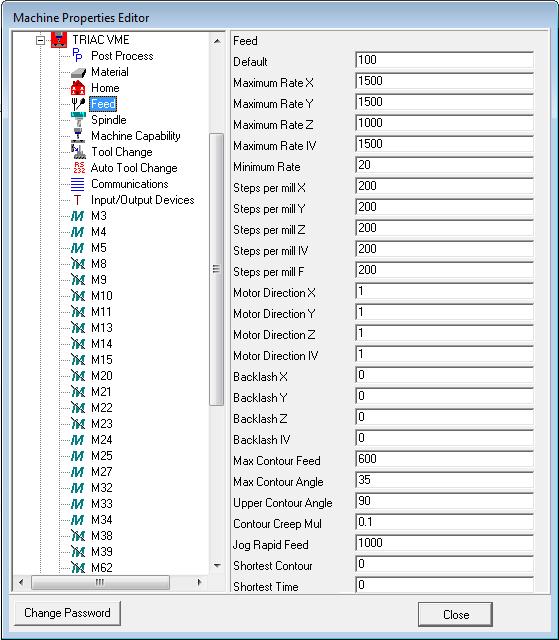Click the M33 code icon

[x=78, y=504]
